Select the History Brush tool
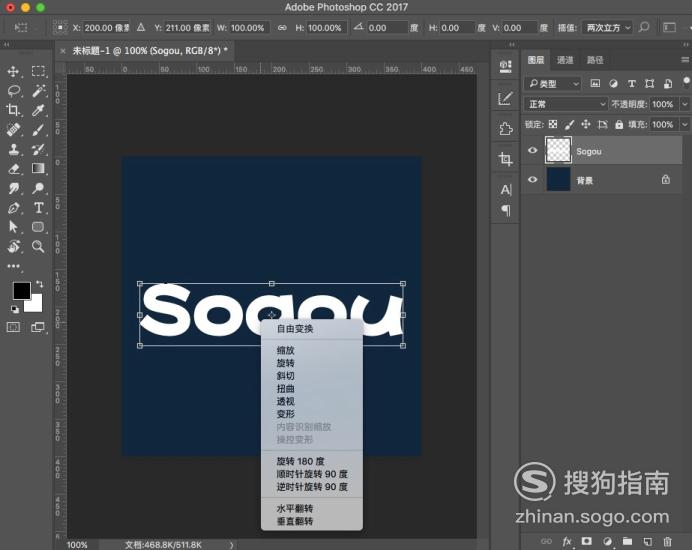 [38, 149]
